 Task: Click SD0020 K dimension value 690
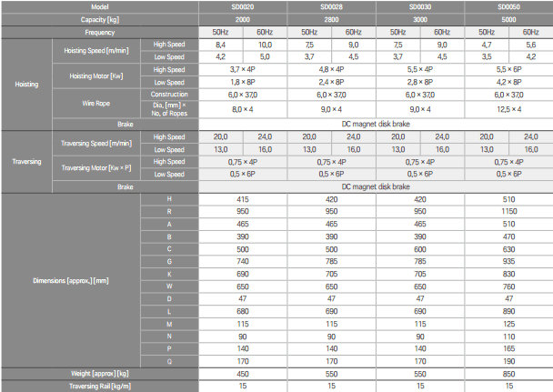point(243,275)
